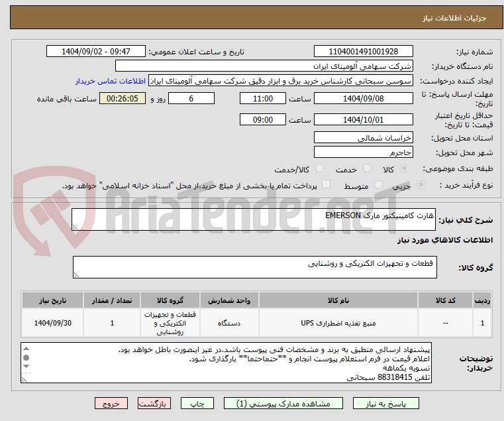Click remaining days field 6
504x421 pixels.
pyautogui.click(x=191, y=99)
